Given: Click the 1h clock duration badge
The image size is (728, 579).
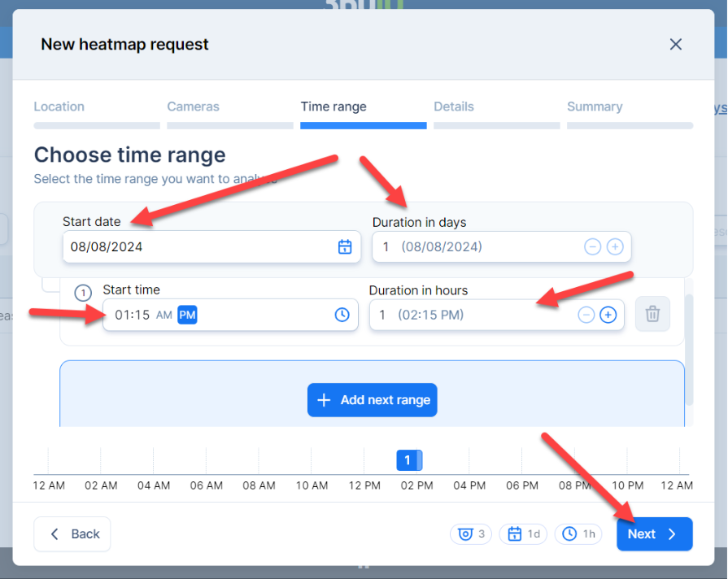Looking at the screenshot, I should click(579, 534).
